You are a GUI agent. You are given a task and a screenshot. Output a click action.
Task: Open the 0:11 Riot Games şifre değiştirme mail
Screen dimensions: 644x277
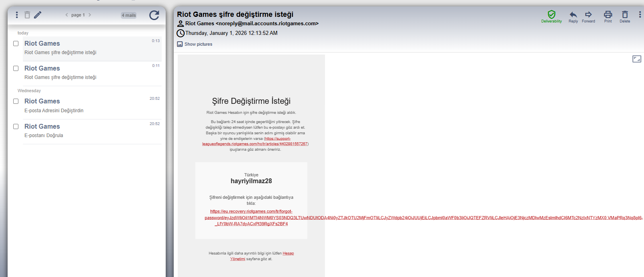[x=92, y=73]
